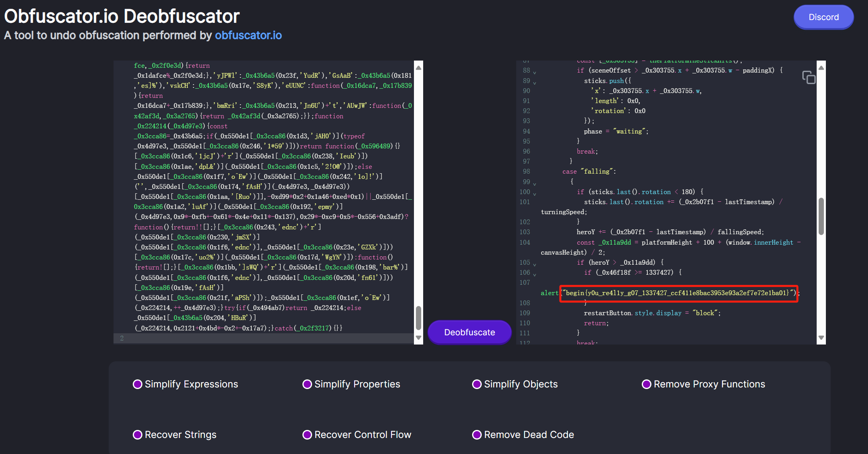
Task: Collapse code fold at line 105
Action: click(535, 265)
